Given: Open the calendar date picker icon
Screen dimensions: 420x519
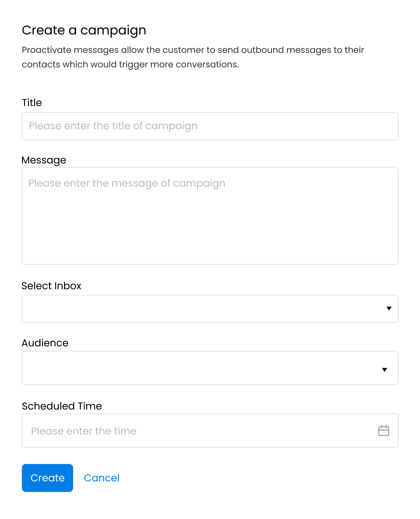Looking at the screenshot, I should [x=383, y=431].
